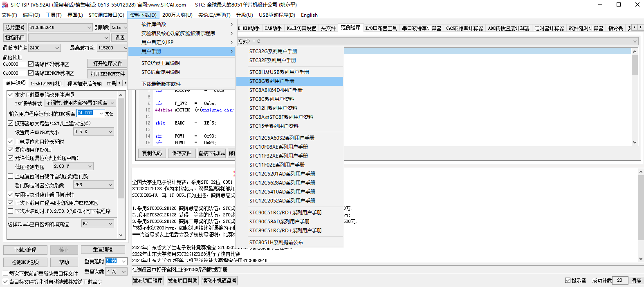Click 打开程序文件 button

(108, 64)
